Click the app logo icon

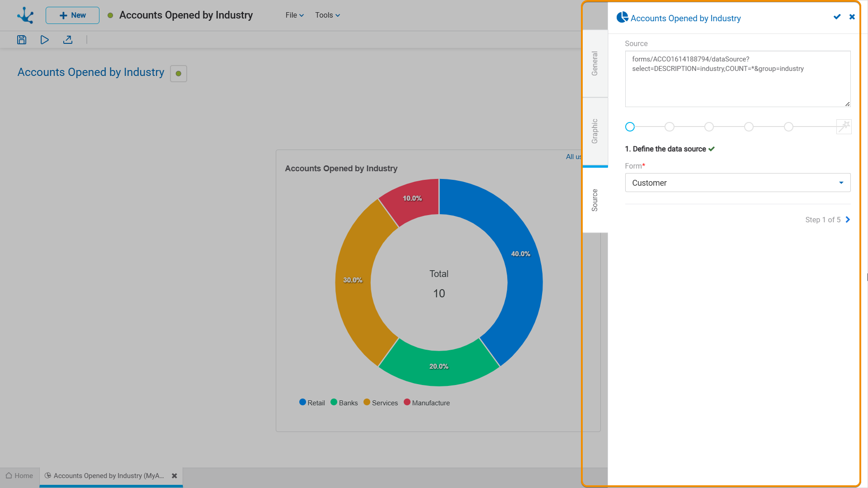coord(25,15)
